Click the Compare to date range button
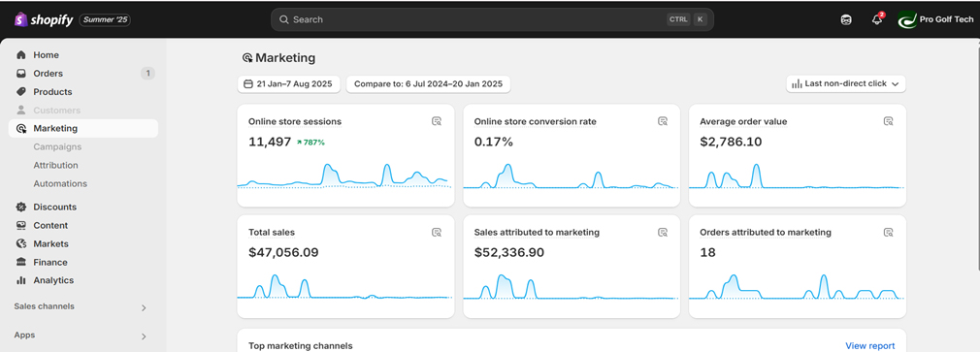The height and width of the screenshot is (352, 980). pos(428,84)
